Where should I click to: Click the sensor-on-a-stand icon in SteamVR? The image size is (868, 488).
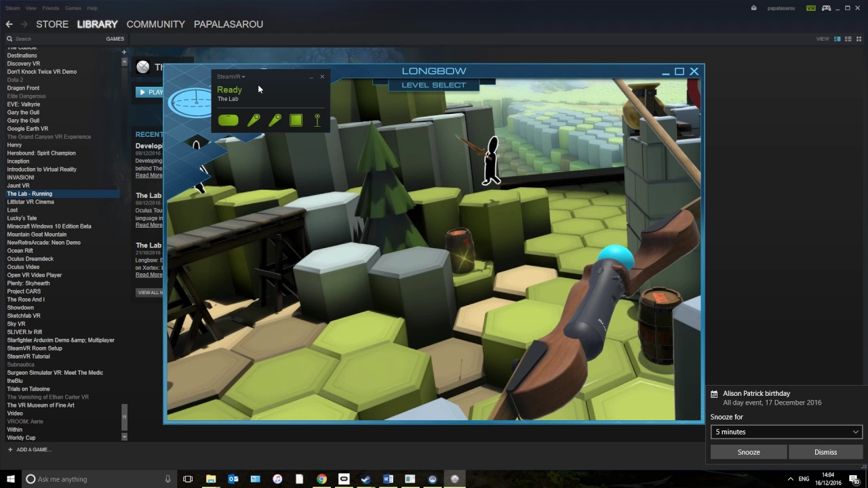(x=317, y=120)
